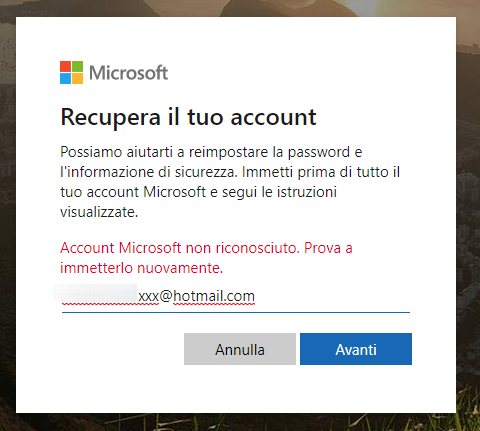Click the word 'visualizzate' in description

tap(99, 212)
